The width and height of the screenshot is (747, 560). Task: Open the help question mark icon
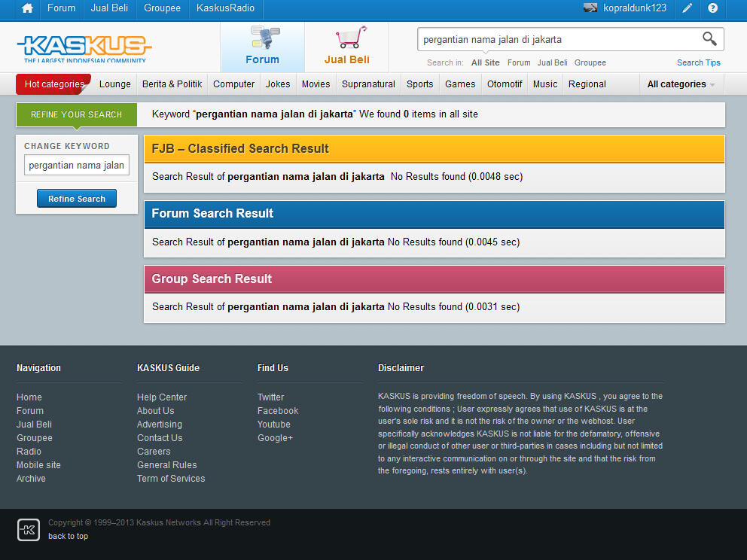[x=712, y=8]
